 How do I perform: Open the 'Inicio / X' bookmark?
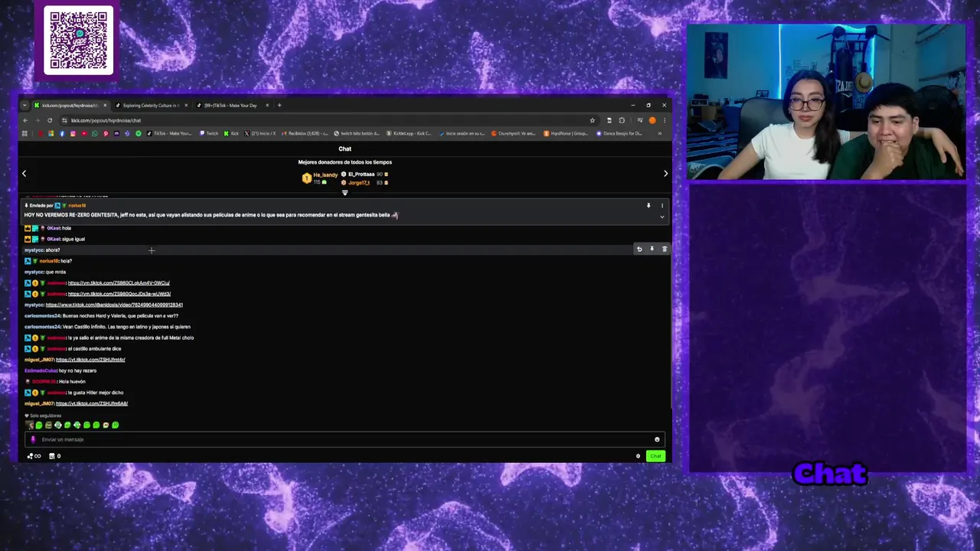tap(260, 133)
